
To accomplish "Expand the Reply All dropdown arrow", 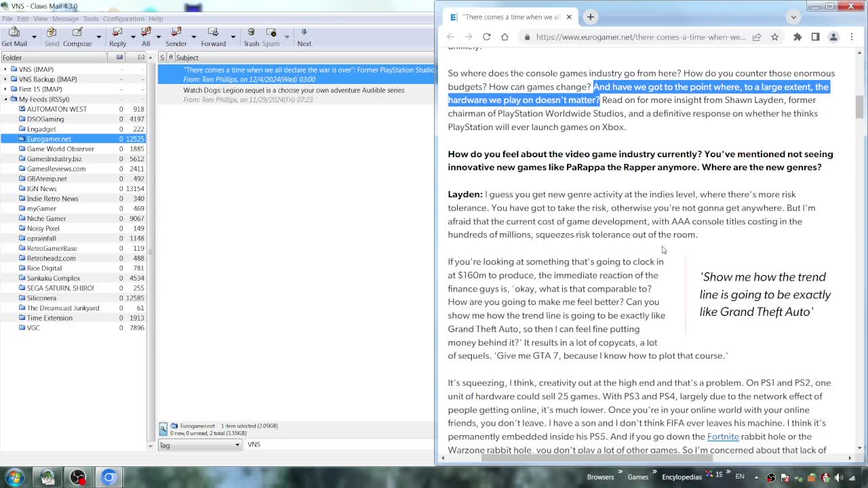I will 158,37.
